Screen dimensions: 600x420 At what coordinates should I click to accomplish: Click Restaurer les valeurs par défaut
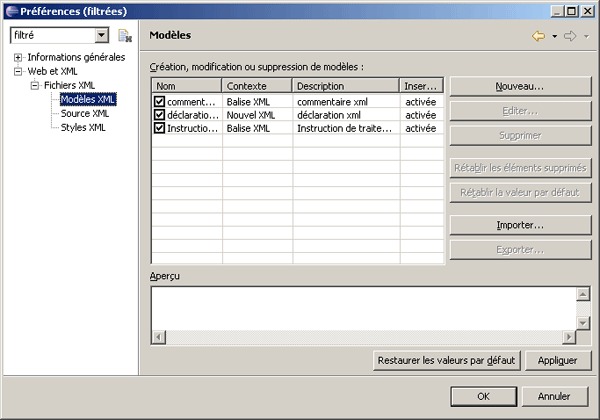446,360
